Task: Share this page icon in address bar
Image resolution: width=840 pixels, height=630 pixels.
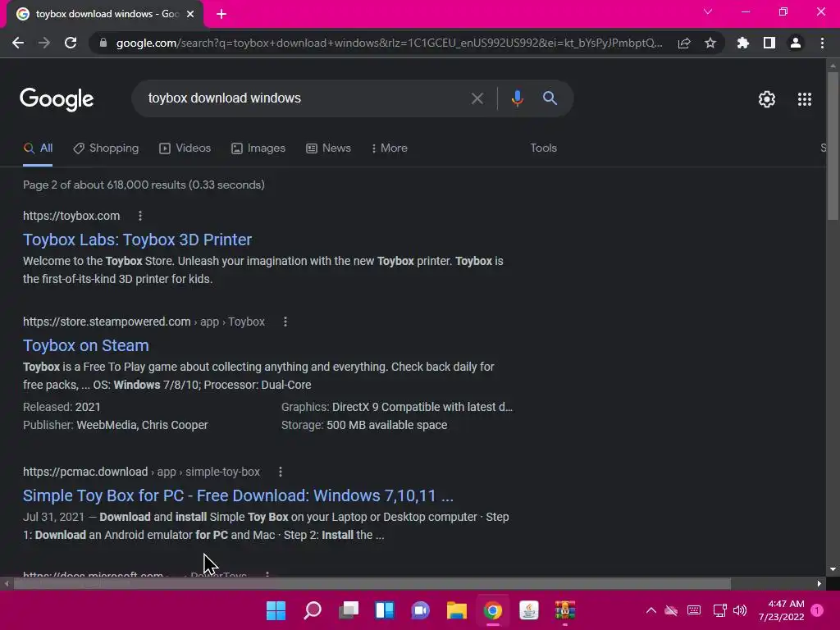Action: (684, 43)
